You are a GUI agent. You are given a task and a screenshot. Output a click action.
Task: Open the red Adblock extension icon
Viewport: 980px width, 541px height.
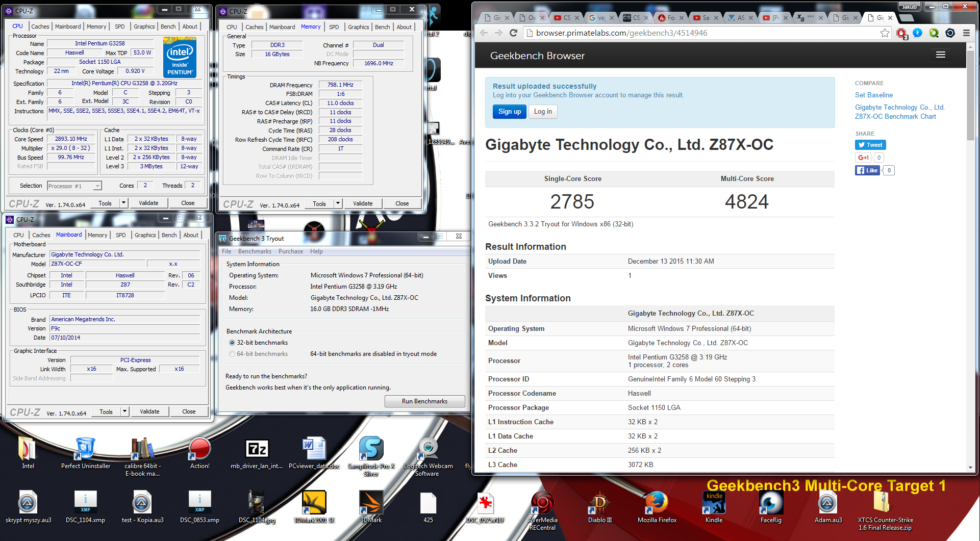[901, 33]
